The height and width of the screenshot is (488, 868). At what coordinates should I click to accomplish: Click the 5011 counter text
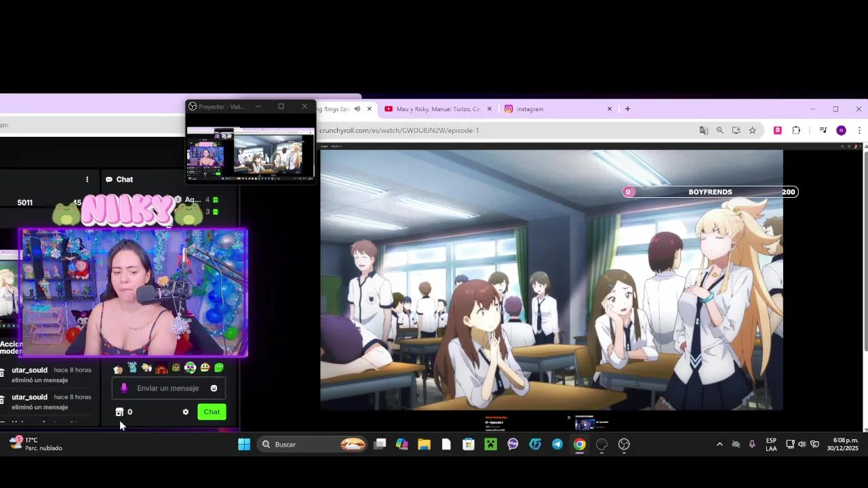[x=25, y=203]
